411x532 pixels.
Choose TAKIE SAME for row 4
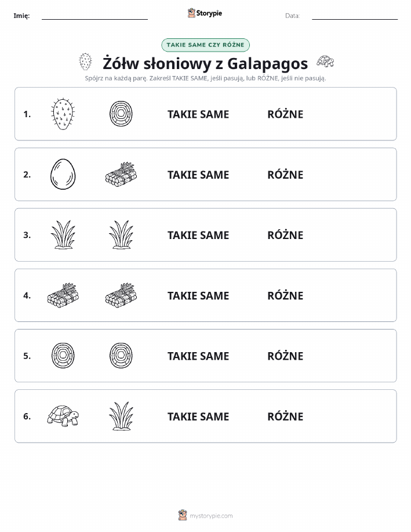pos(198,295)
